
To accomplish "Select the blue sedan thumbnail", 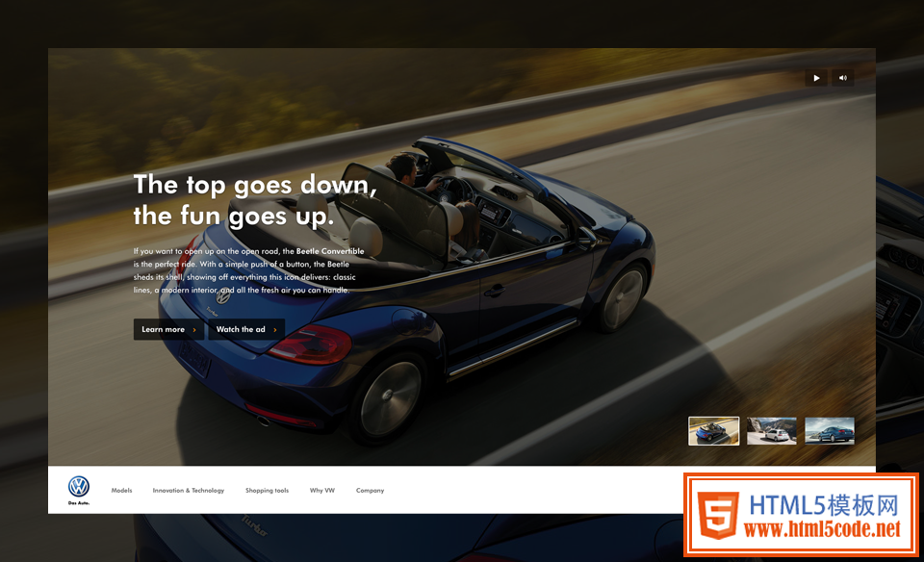I will (830, 430).
